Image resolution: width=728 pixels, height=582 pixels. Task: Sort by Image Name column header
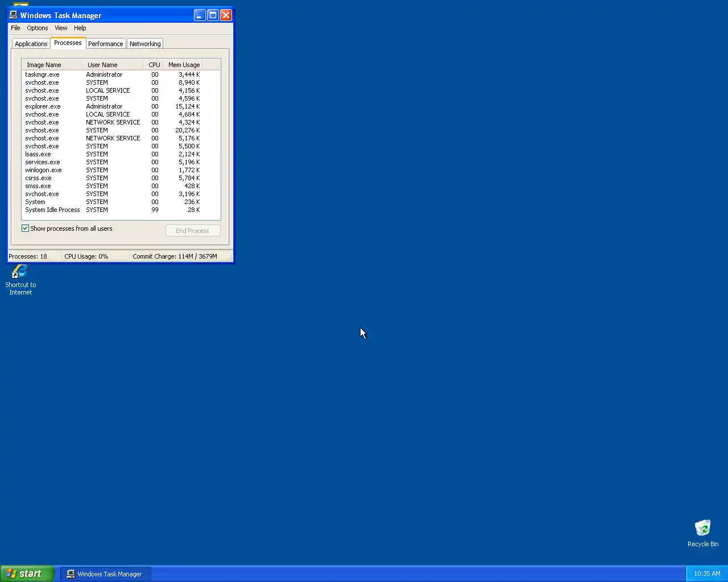click(x=52, y=65)
